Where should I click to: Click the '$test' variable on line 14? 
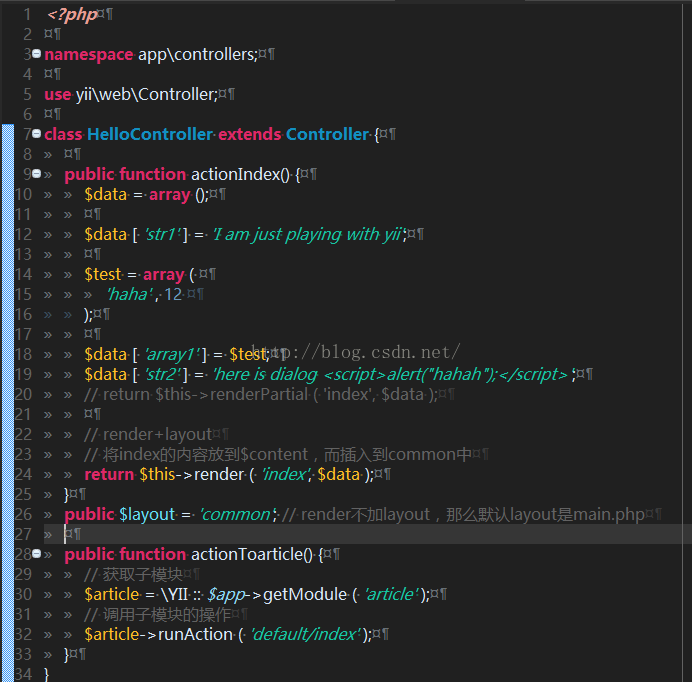(x=102, y=275)
